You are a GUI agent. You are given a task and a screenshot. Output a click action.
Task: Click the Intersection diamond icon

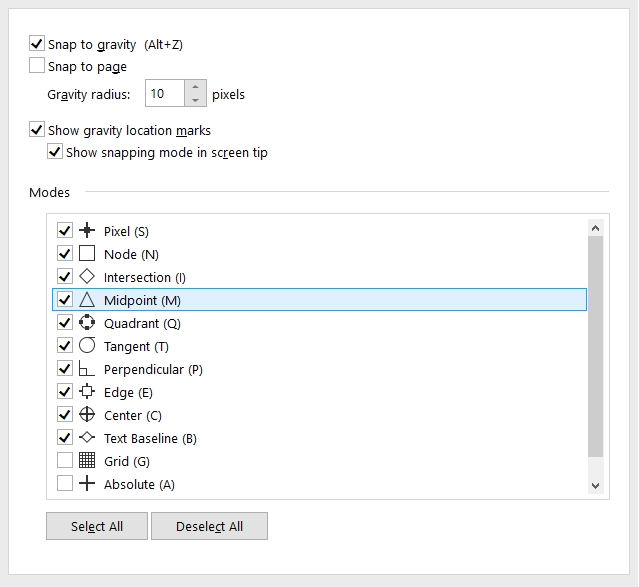87,277
